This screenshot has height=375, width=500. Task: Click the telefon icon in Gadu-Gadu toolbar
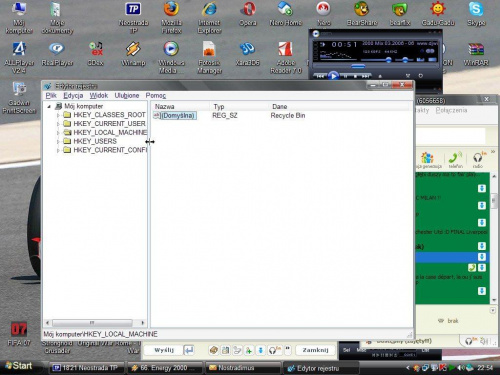tap(455, 159)
